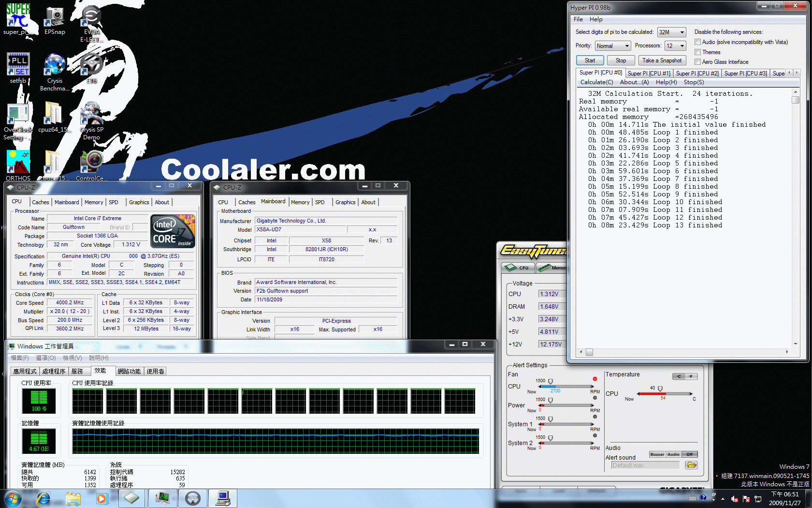Launch Crysis Benchmark desktop shortcut
Screen dimensions: 812x508
(x=55, y=72)
